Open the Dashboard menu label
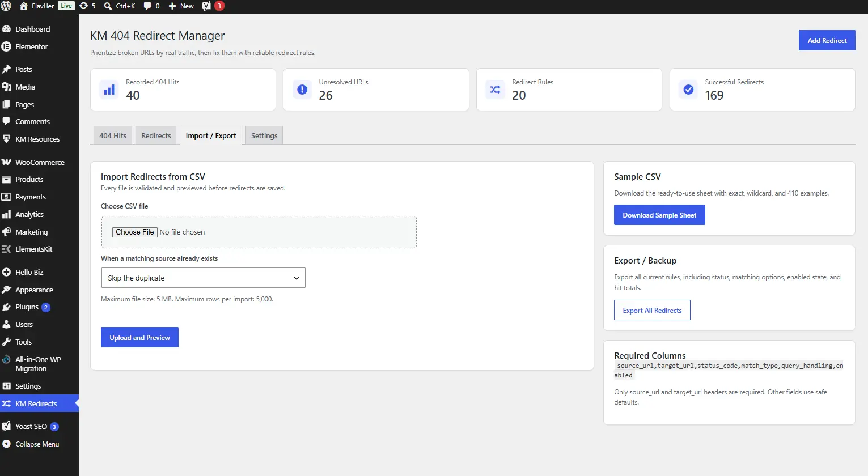This screenshot has width=868, height=476. (x=33, y=29)
